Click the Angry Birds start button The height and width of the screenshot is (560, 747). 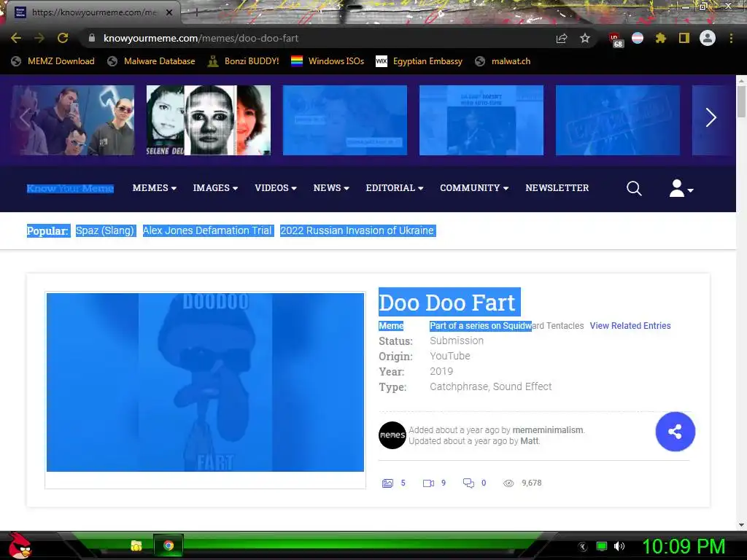pyautogui.click(x=20, y=545)
